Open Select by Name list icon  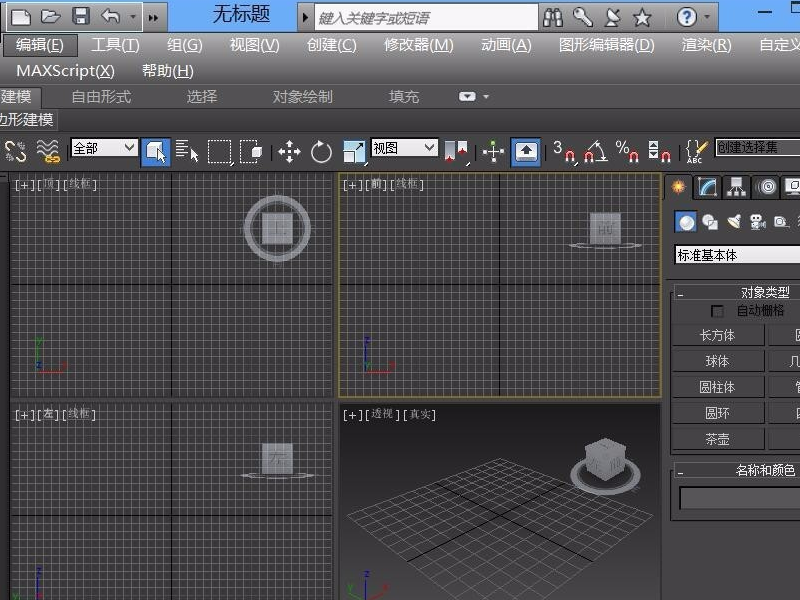[x=187, y=152]
